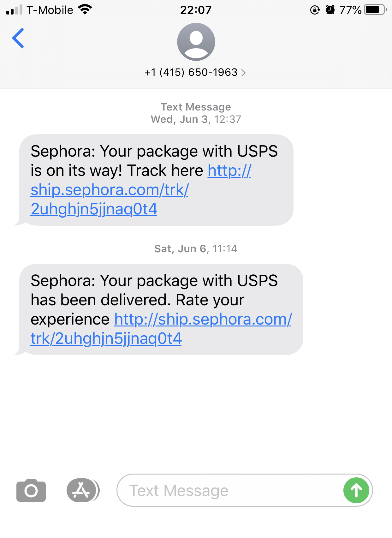Screen dimensions: 392x538
Task: Tap the Wed, Jun 3 timestamp
Action: tap(196, 119)
